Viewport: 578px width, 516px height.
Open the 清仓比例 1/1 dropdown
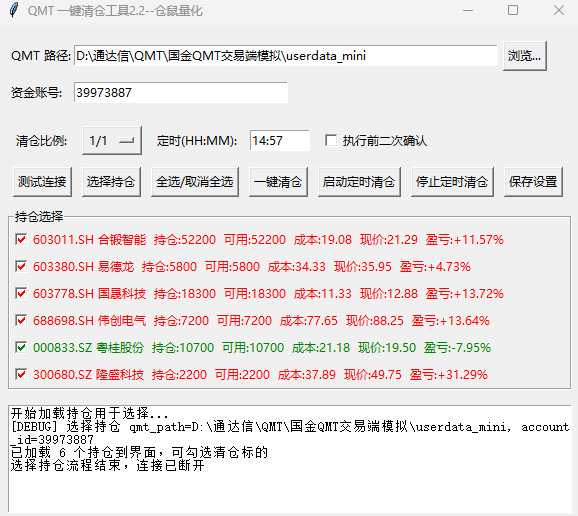pyautogui.click(x=112, y=141)
